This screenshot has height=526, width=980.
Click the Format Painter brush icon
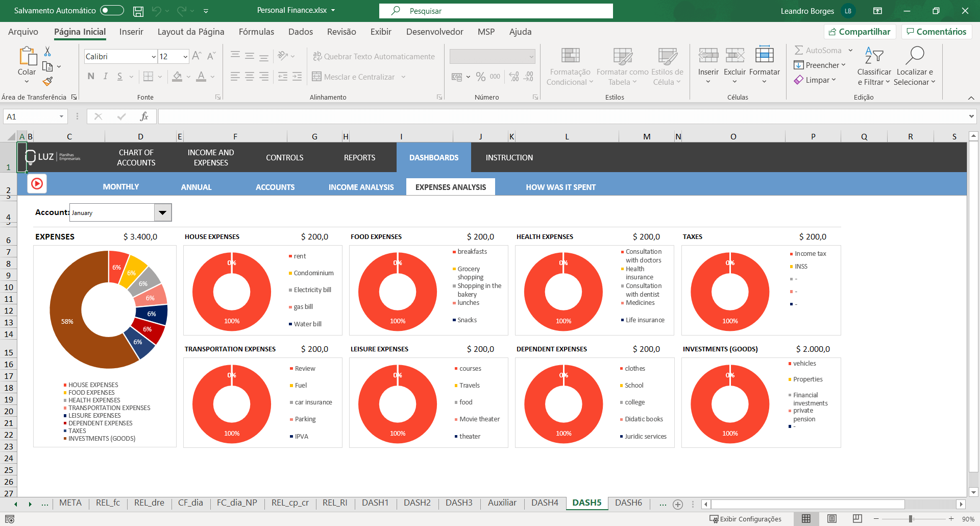[x=47, y=81]
